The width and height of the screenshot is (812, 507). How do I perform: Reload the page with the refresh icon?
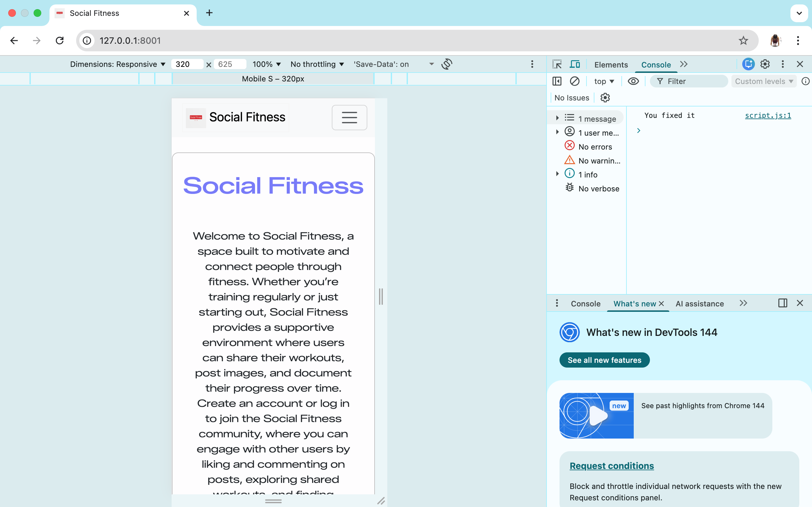pos(60,40)
